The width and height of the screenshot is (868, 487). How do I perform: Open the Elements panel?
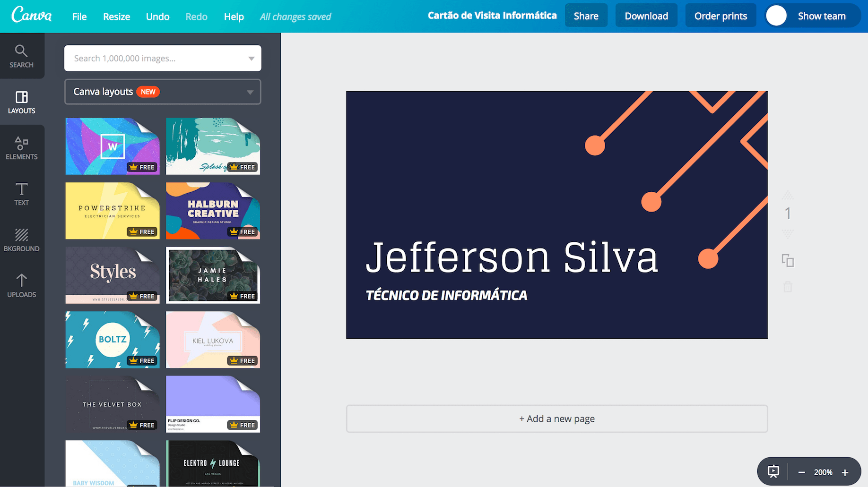[x=22, y=148]
